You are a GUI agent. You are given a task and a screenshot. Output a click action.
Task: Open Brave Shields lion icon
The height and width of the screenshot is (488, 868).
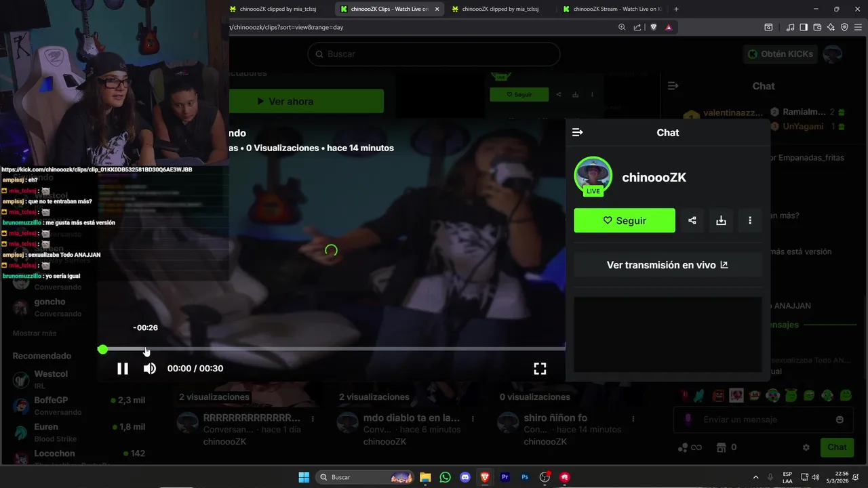pos(654,27)
